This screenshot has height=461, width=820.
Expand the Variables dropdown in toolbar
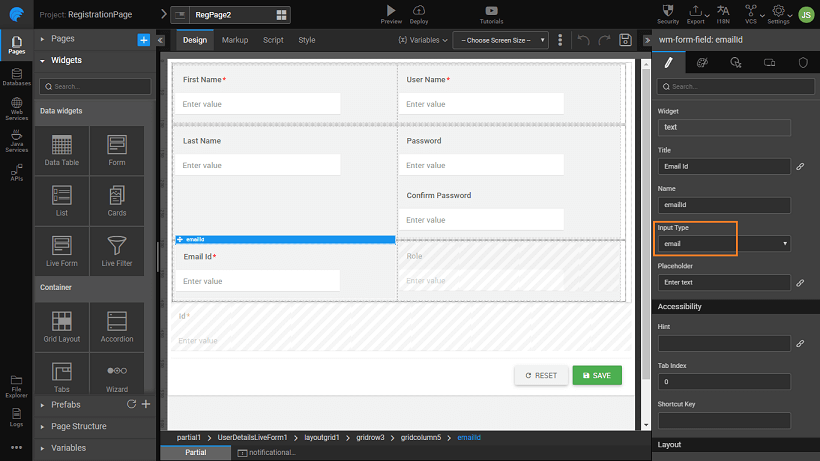(x=422, y=40)
